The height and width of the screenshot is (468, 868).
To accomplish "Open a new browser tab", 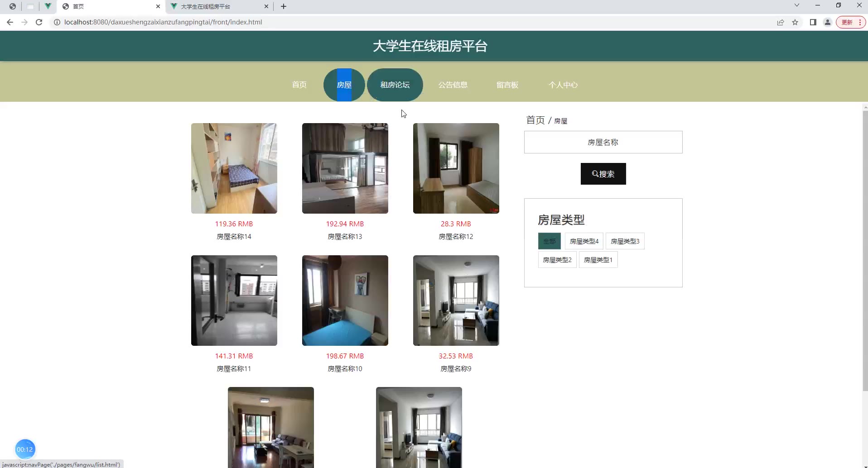I will coord(284,6).
